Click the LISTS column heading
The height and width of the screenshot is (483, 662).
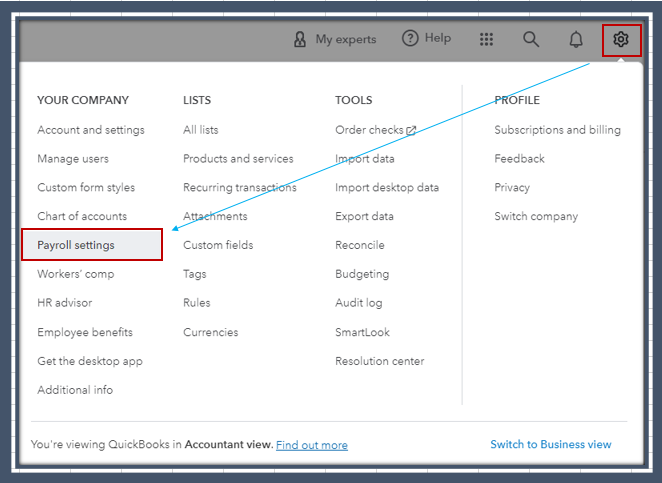pyautogui.click(x=197, y=100)
